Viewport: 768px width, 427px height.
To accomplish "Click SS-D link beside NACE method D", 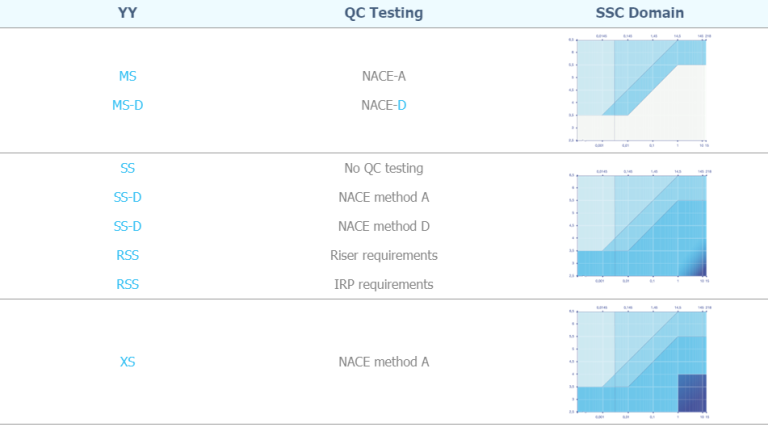I will [x=128, y=226].
